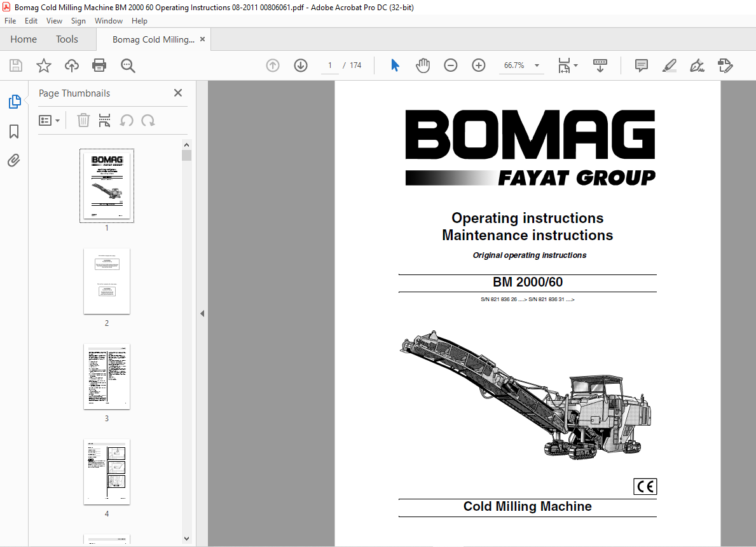This screenshot has width=756, height=547.
Task: Activate the hand pan tool
Action: [423, 65]
